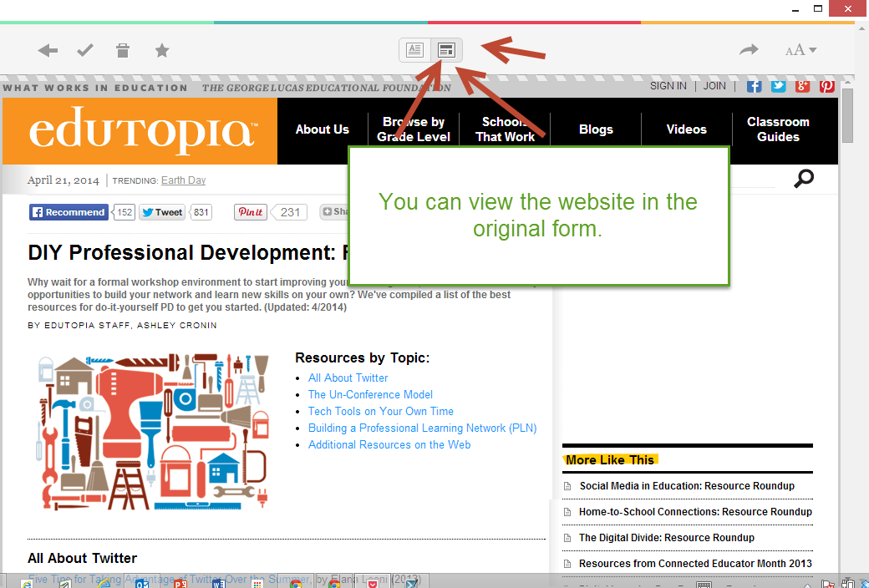Open the AA text settings dropdown
Image resolution: width=869 pixels, height=588 pixels.
(x=800, y=50)
